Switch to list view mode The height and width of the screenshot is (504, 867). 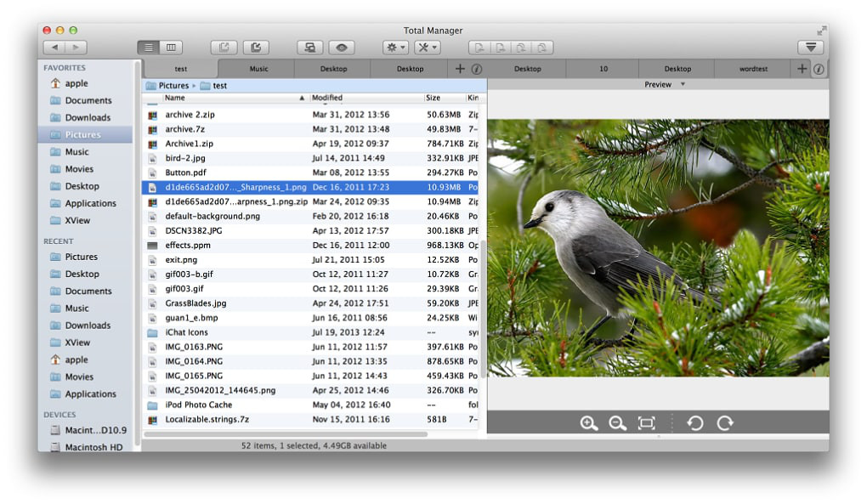coord(148,48)
